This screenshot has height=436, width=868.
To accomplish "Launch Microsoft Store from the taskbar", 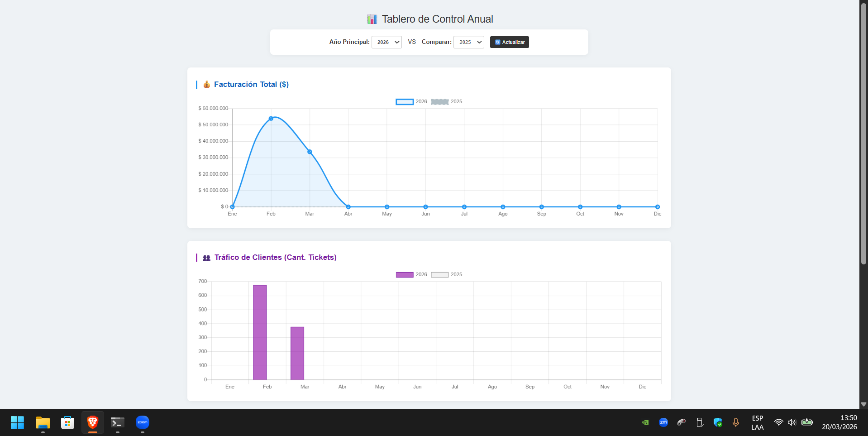I will click(x=67, y=422).
